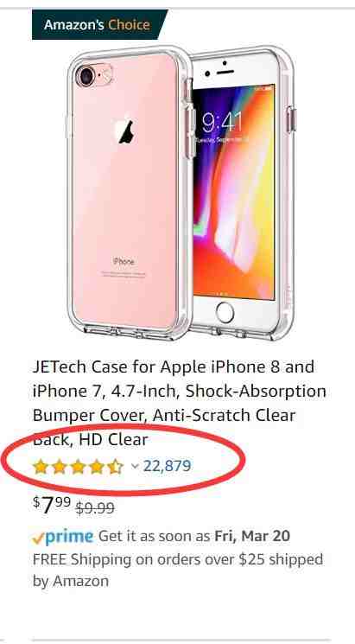Click the orange Prime checkmark icon
This screenshot has height=644, width=355.
(38, 538)
